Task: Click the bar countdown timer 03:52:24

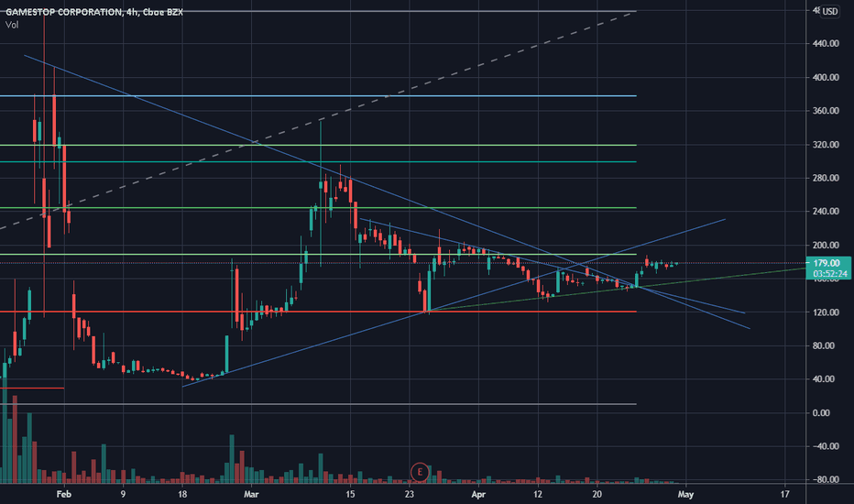Action: pos(829,273)
